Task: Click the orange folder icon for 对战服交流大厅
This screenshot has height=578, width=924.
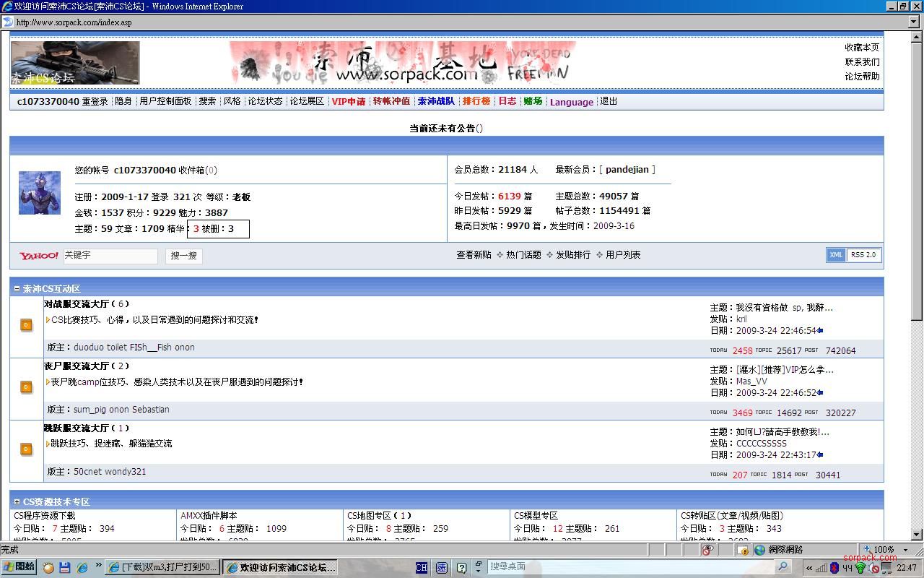Action: pos(26,325)
